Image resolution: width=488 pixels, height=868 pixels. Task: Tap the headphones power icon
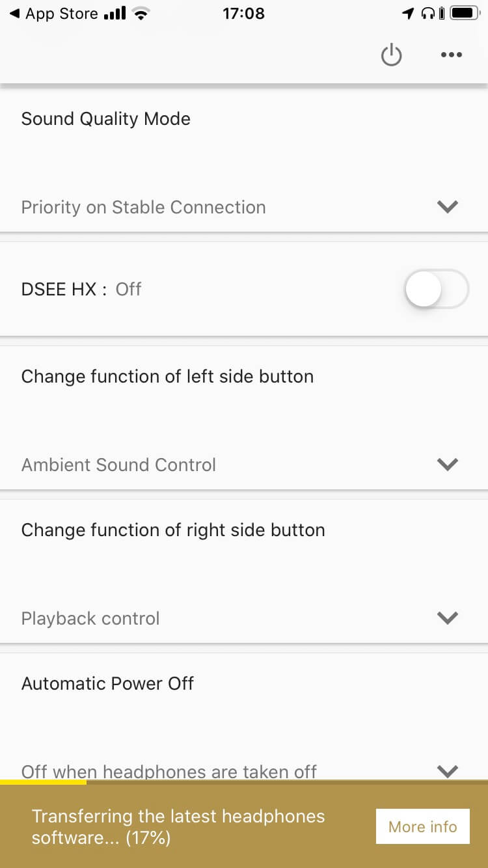(391, 55)
